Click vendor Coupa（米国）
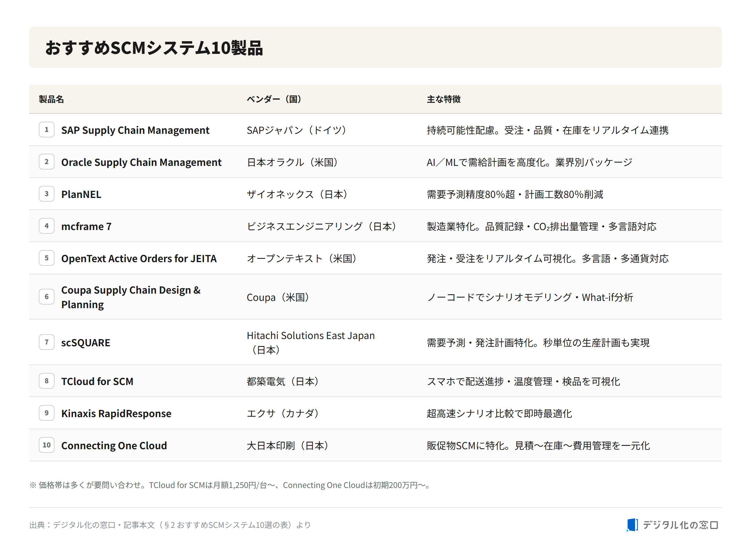 pyautogui.click(x=278, y=297)
